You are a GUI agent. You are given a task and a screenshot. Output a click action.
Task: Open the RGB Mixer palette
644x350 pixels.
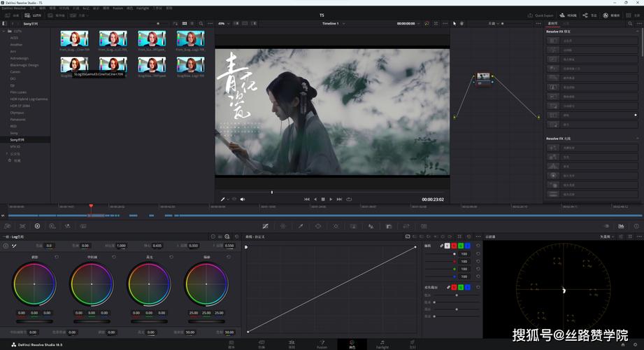click(67, 226)
